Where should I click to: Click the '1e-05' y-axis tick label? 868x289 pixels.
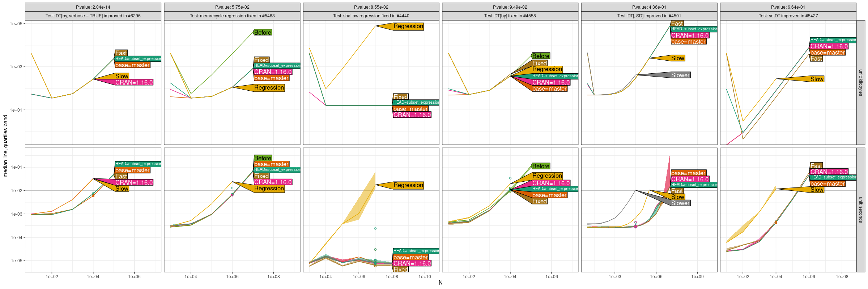pyautogui.click(x=16, y=261)
